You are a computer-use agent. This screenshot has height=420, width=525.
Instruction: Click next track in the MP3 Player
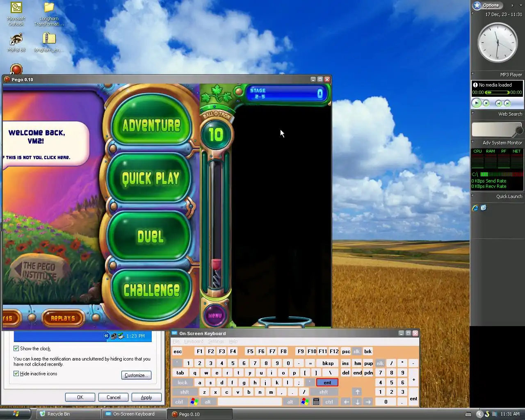coord(507,103)
